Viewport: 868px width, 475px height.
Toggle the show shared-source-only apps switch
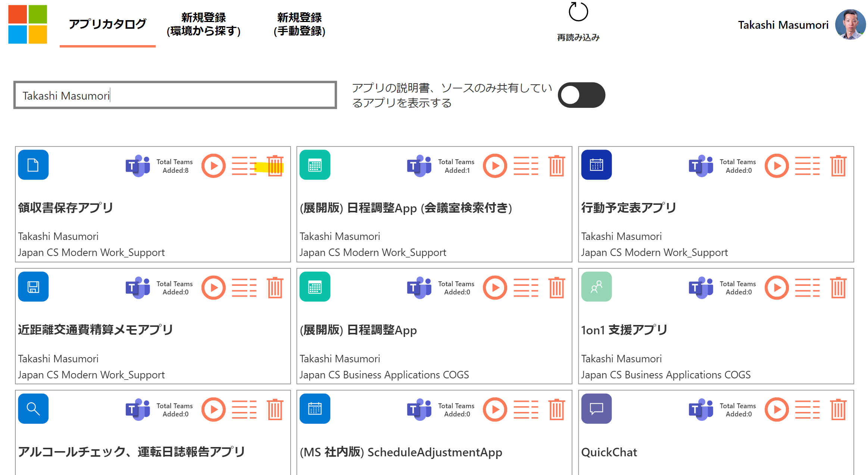581,95
